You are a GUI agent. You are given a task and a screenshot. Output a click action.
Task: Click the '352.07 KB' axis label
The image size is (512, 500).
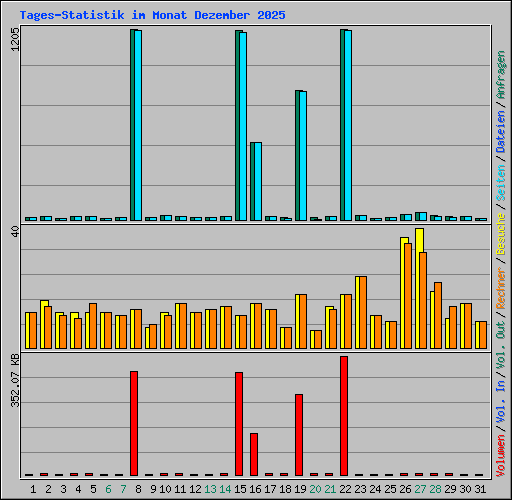[x=15, y=380]
